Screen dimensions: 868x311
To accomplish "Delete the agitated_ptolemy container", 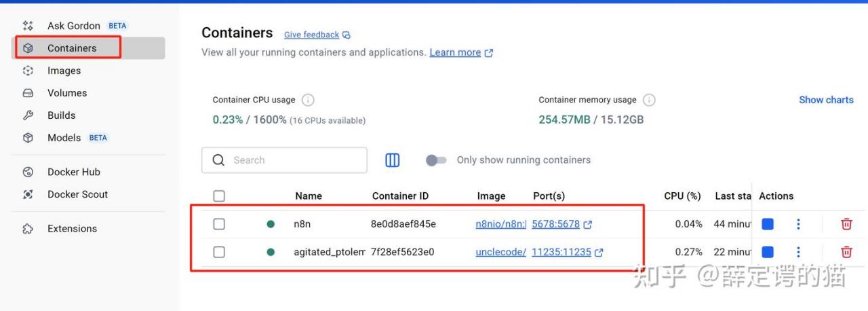I will pos(846,252).
